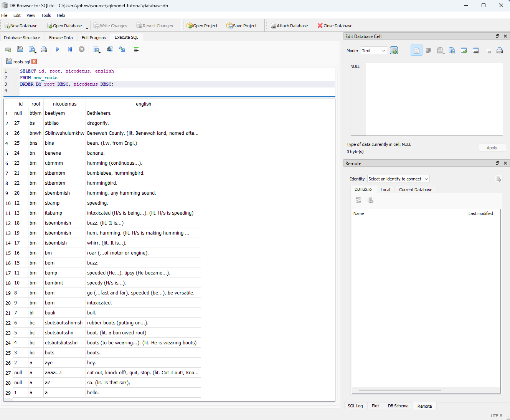Viewport: 510px width, 420px height.
Task: Toggle word wrap in cell editor
Action: (416, 50)
